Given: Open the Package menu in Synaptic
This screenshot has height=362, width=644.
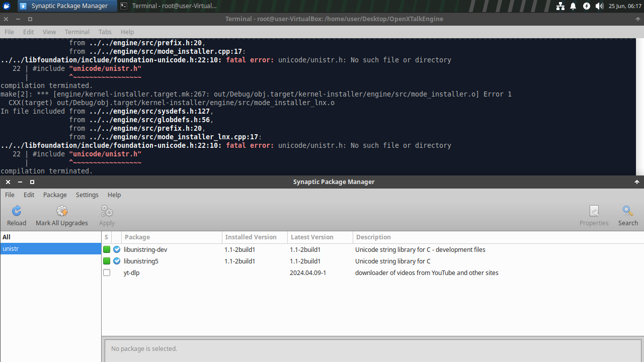Looking at the screenshot, I should 55,195.
